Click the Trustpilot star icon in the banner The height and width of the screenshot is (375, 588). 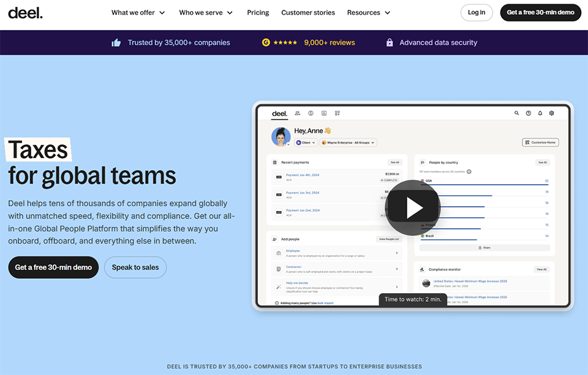(x=265, y=42)
